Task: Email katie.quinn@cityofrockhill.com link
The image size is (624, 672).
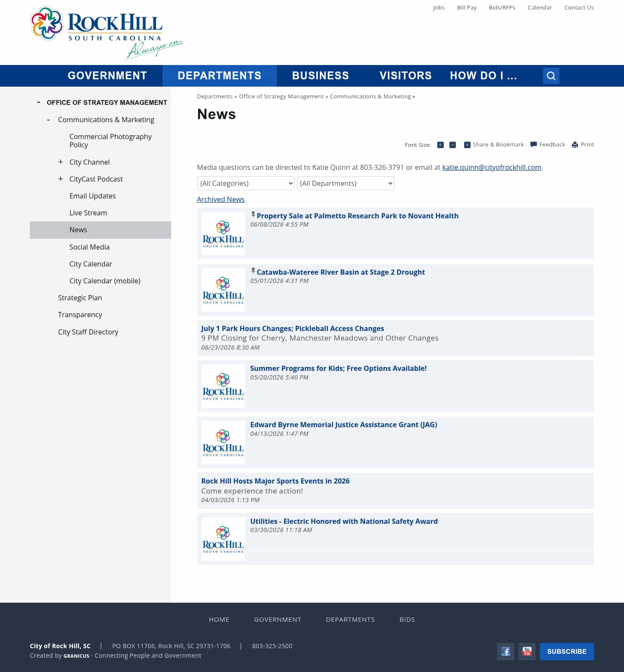Action: click(492, 167)
